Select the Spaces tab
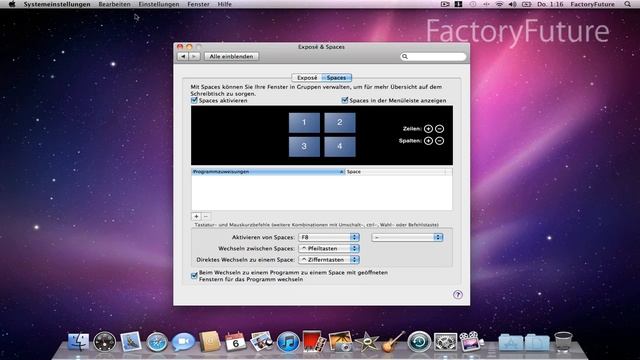The width and height of the screenshot is (640, 360). coord(337,78)
